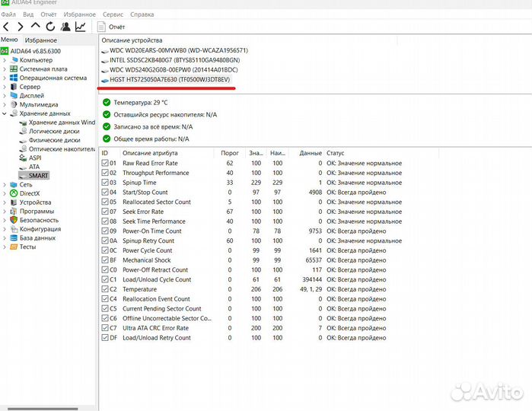Open the Справка menu
532x411 pixels.
tap(142, 14)
